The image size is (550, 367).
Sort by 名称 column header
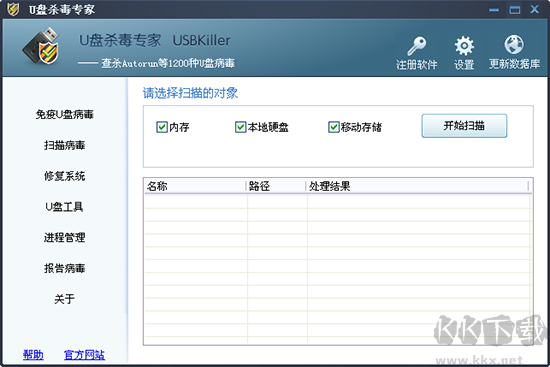point(195,186)
